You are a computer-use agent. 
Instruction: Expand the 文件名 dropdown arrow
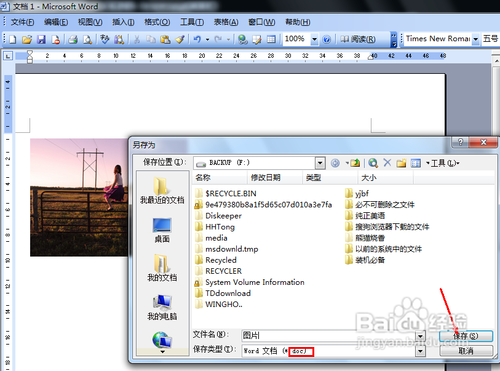click(x=420, y=336)
